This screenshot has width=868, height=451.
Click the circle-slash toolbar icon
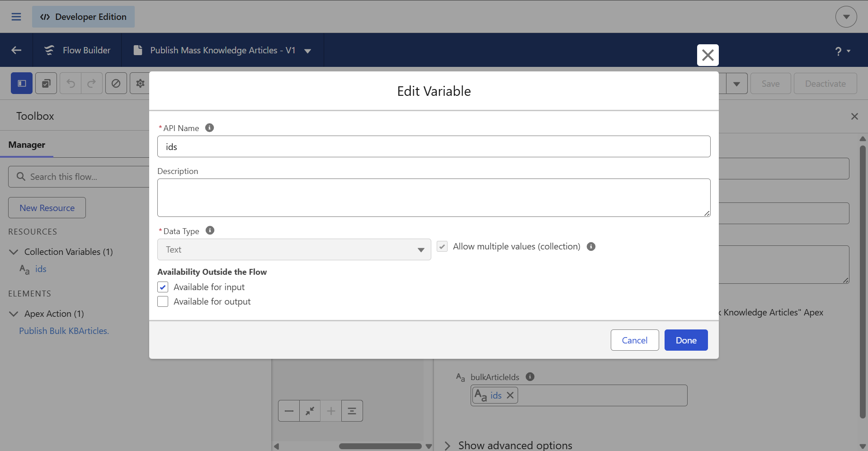tap(116, 83)
